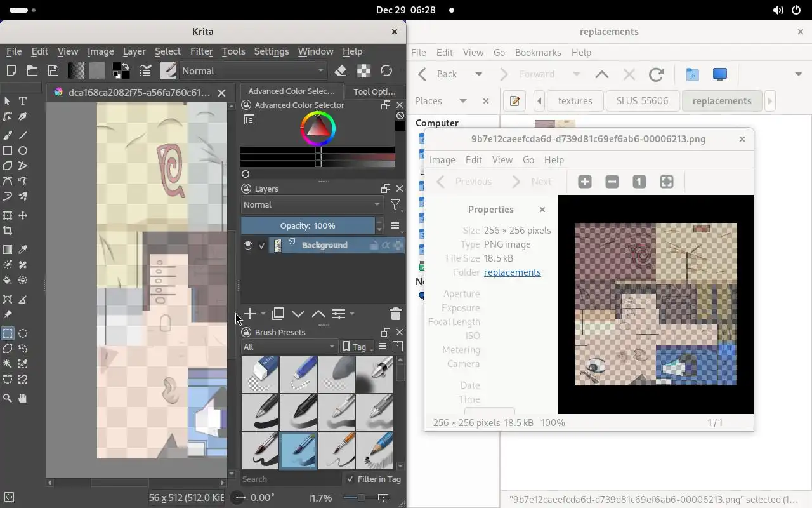Fit image to window in viewer
This screenshot has height=508, width=812.
(x=667, y=182)
